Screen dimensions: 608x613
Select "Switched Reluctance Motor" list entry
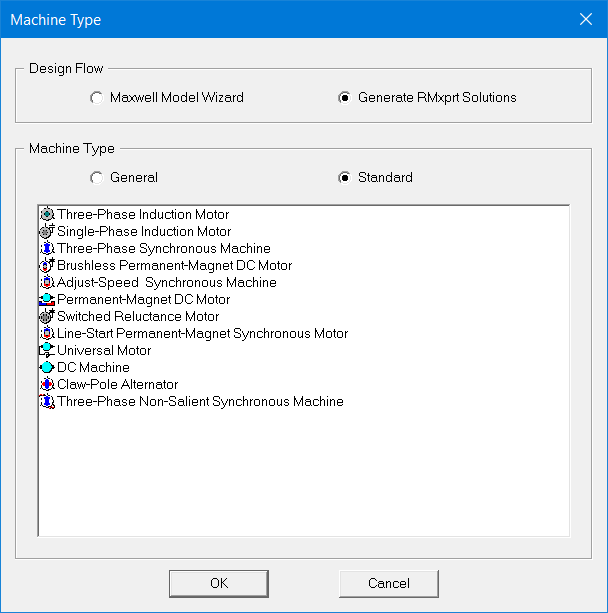[x=138, y=316]
